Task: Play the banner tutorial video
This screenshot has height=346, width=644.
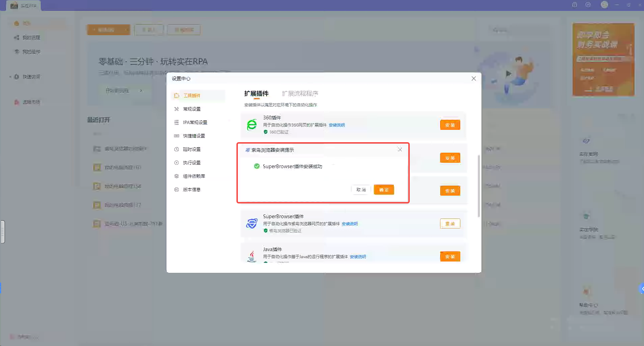Action: [x=508, y=74]
